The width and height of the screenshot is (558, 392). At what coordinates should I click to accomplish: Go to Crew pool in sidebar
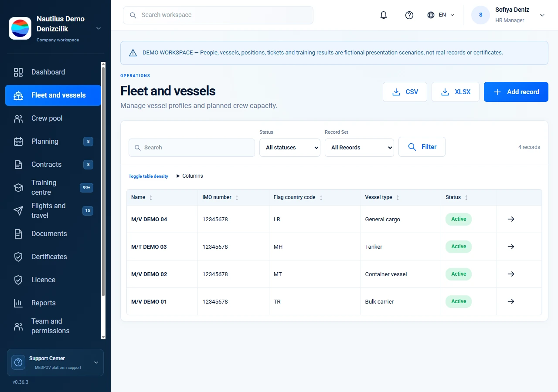[53, 118]
